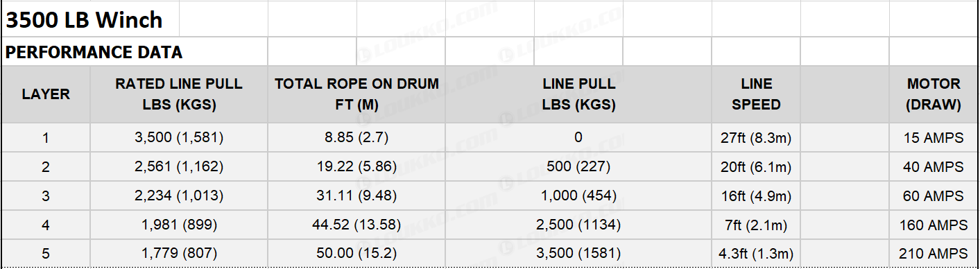Image resolution: width=980 pixels, height=269 pixels.
Task: Select the RATED LINE PULL LBS (KGS) header
Action: coord(179,95)
